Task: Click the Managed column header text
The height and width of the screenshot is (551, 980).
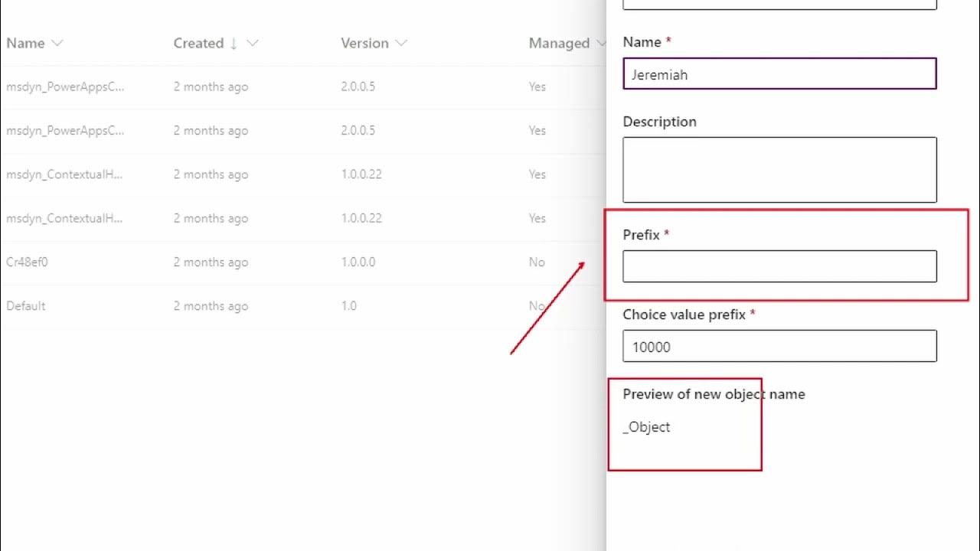Action: pyautogui.click(x=559, y=44)
